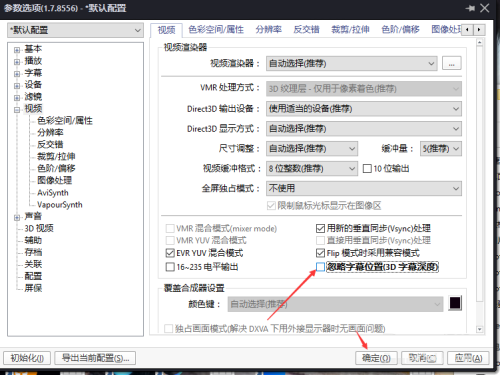
Task: Open the 尺寸调整 dropdown
Action: coord(312,149)
